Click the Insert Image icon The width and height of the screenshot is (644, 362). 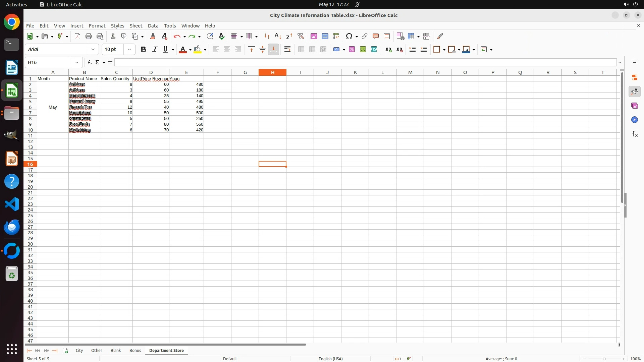coord(314,36)
